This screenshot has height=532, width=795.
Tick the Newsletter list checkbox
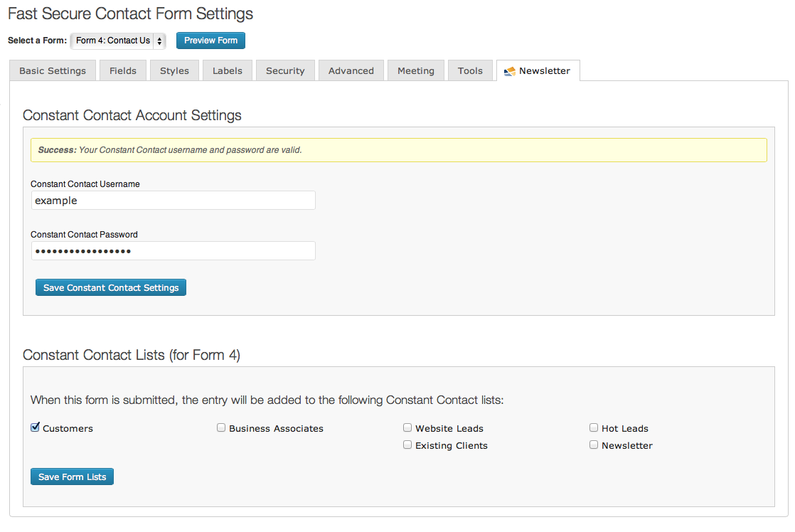pyautogui.click(x=594, y=445)
